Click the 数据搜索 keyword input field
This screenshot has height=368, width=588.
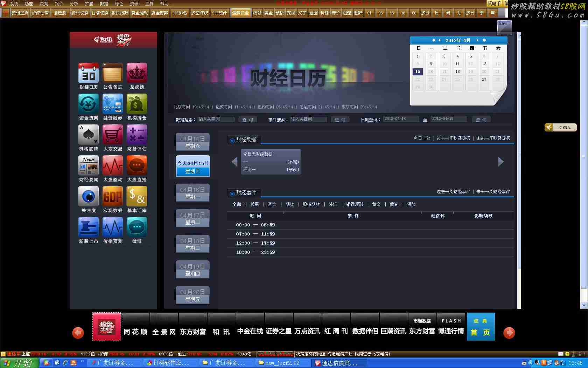point(216,119)
